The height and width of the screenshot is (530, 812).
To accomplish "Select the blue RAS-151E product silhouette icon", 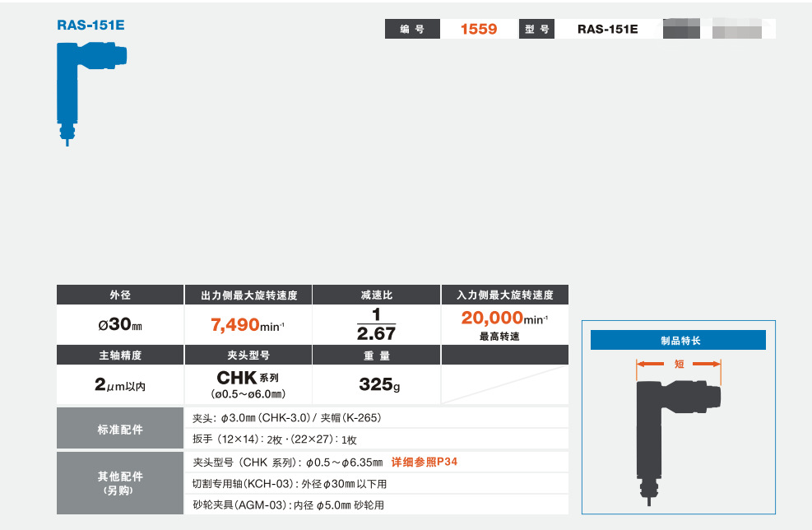I will click(x=90, y=95).
